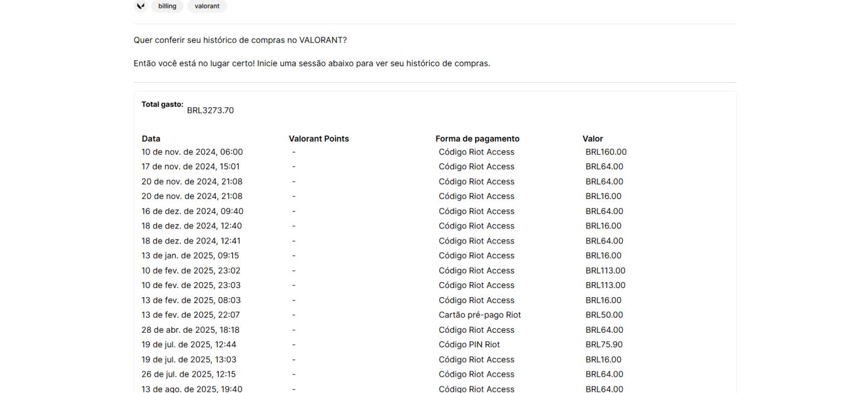Select the date 13 de jan. de 2025, 09:15
The height and width of the screenshot is (393, 868).
pyautogui.click(x=190, y=256)
